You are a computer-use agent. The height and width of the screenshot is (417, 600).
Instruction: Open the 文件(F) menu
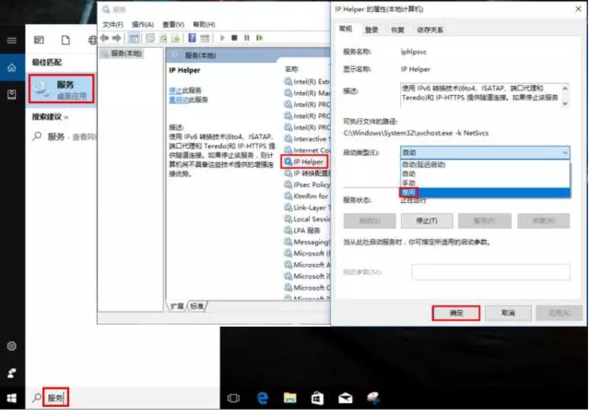[x=113, y=25]
